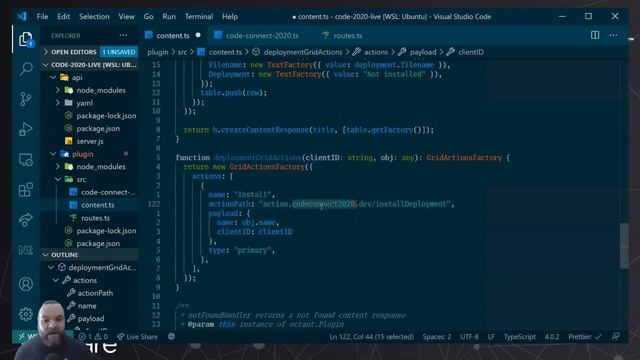Screen dimensions: 640x360
Task: Click the status bar icon right of Live Share
Action: click(x=171, y=337)
